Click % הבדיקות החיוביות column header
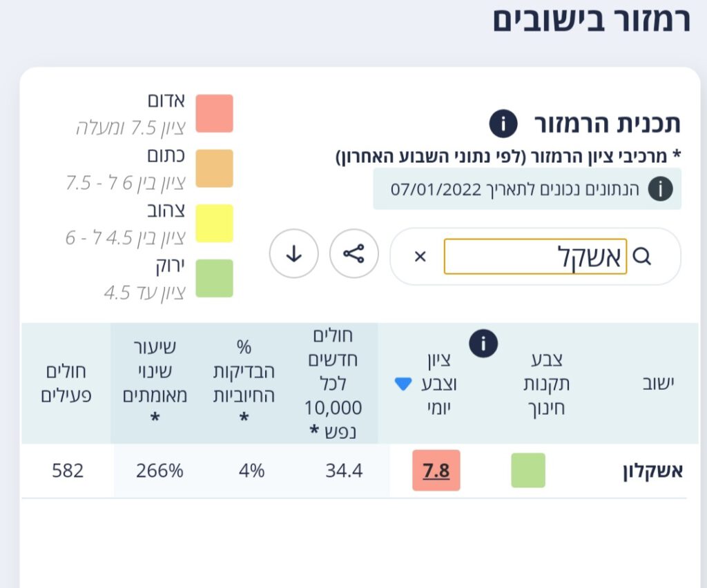This screenshot has width=707, height=588. [x=244, y=383]
